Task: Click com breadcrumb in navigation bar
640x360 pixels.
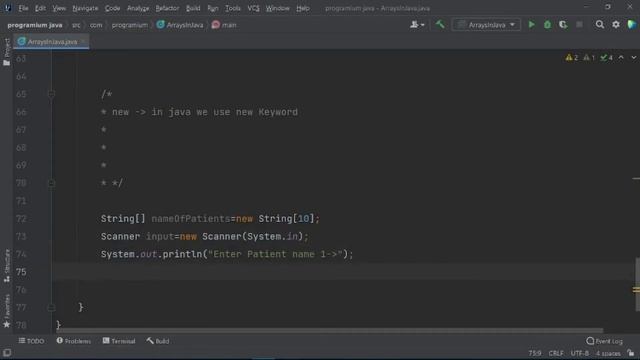Action: coord(96,25)
